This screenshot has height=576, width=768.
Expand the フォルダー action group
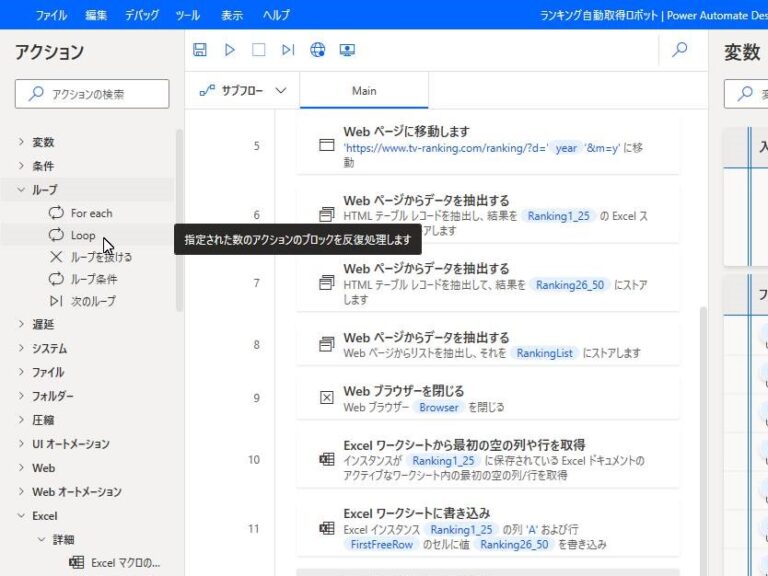[21, 395]
